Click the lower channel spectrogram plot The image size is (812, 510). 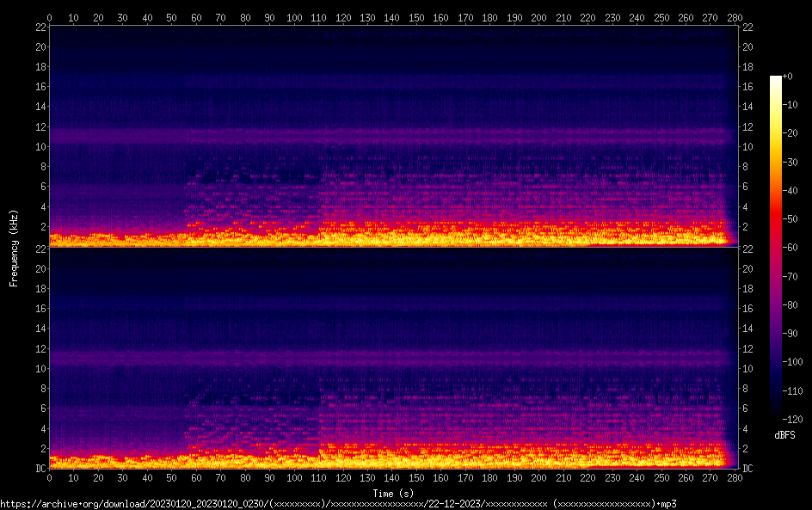point(392,358)
